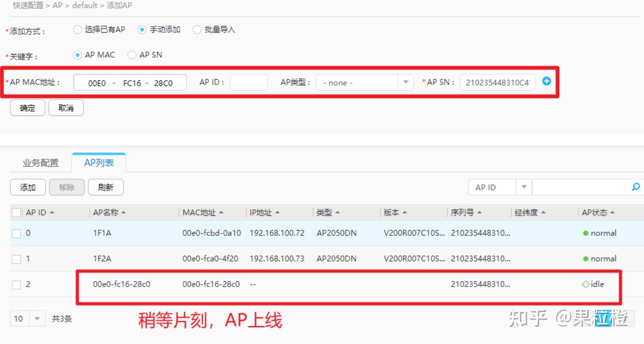Viewport: 644px width, 344px height.
Task: Open the AP类型 none dropdown
Action: [365, 82]
